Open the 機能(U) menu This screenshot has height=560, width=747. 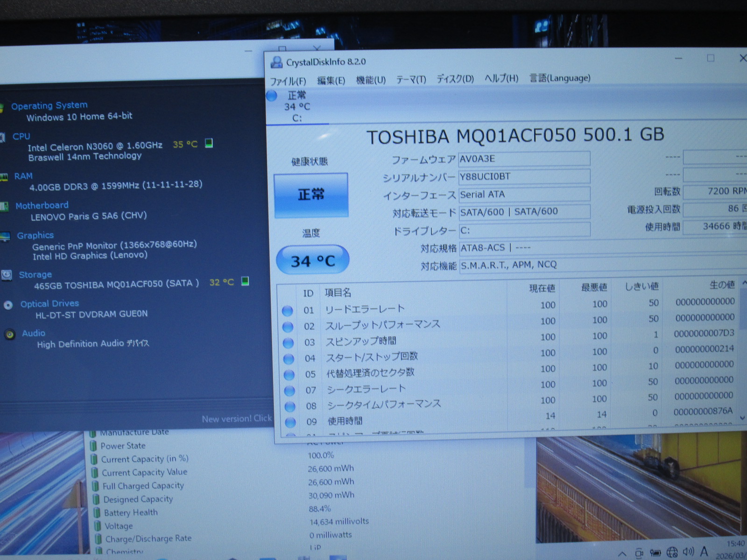pos(371,80)
